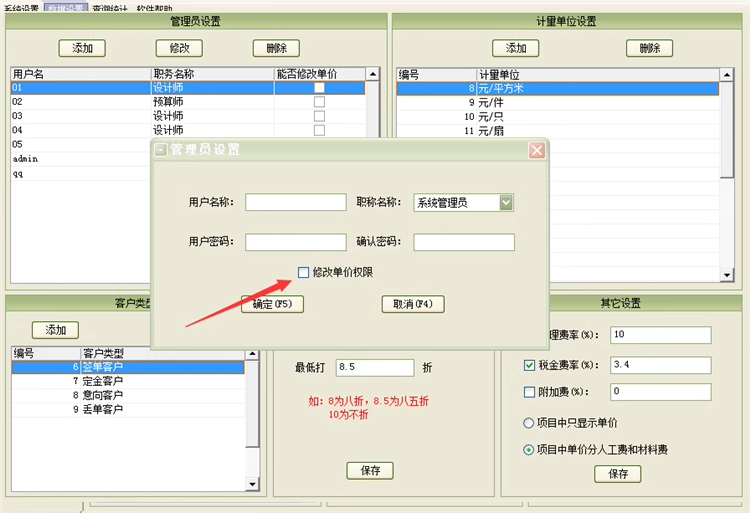Select user row 04 in the admin list
This screenshot has height=513, width=750.
[188, 130]
